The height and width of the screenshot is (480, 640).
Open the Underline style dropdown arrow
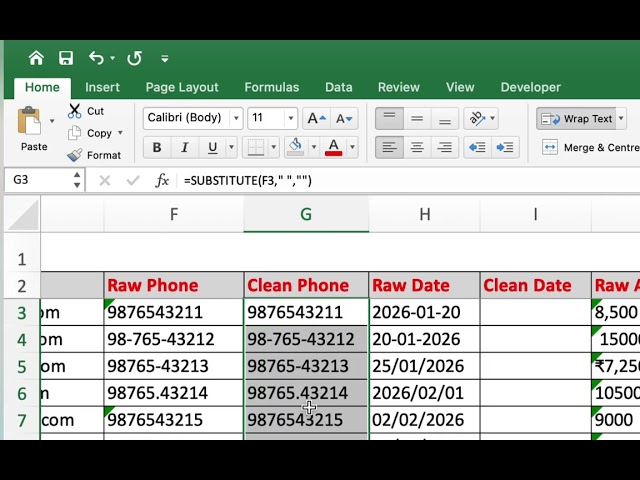click(x=231, y=147)
